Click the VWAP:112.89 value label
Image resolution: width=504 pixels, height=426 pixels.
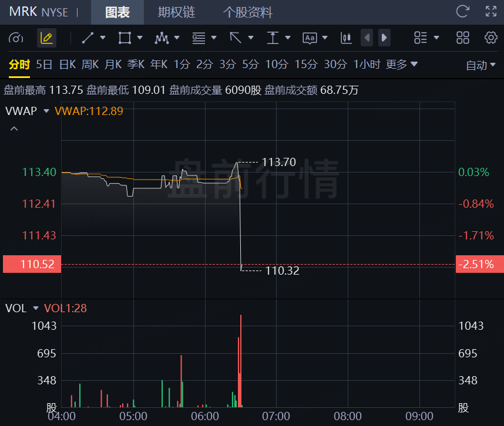tap(89, 111)
